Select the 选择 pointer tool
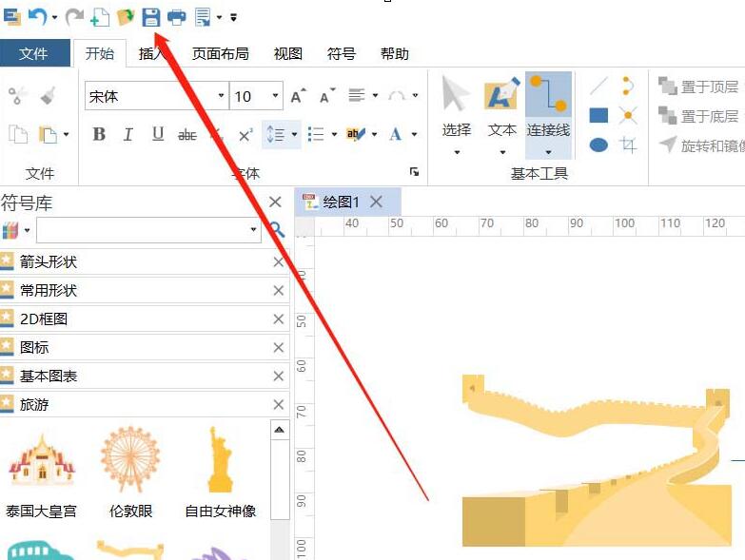Screen dimensions: 745x560 tap(456, 114)
